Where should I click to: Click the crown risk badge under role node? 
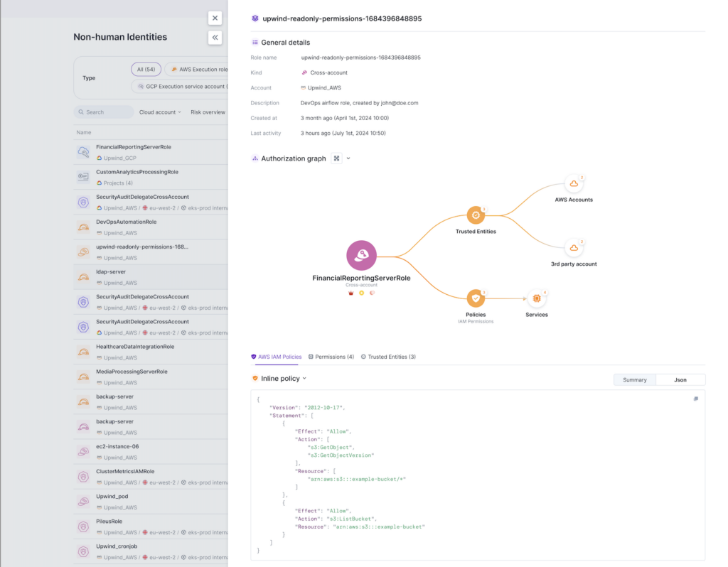351,293
